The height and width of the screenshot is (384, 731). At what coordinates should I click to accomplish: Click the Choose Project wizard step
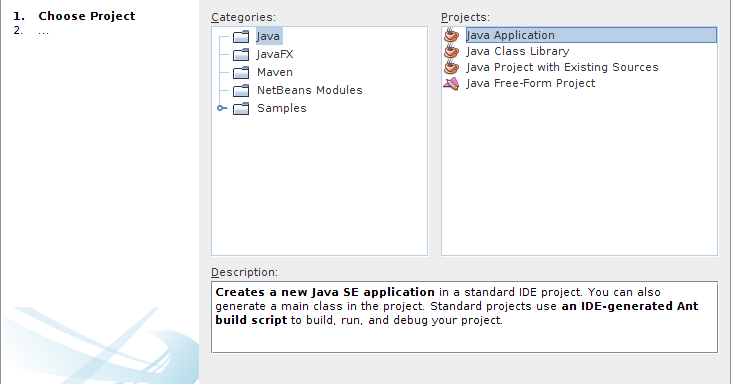tap(87, 16)
